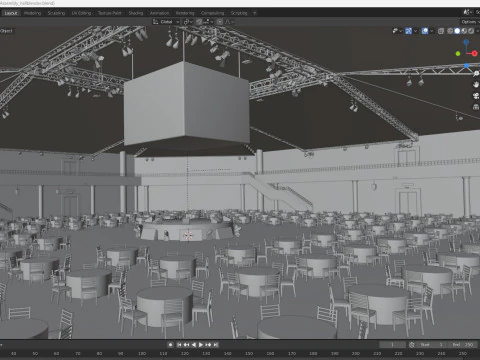
Task: Toggle the viewport overlays
Action: [x=425, y=31]
